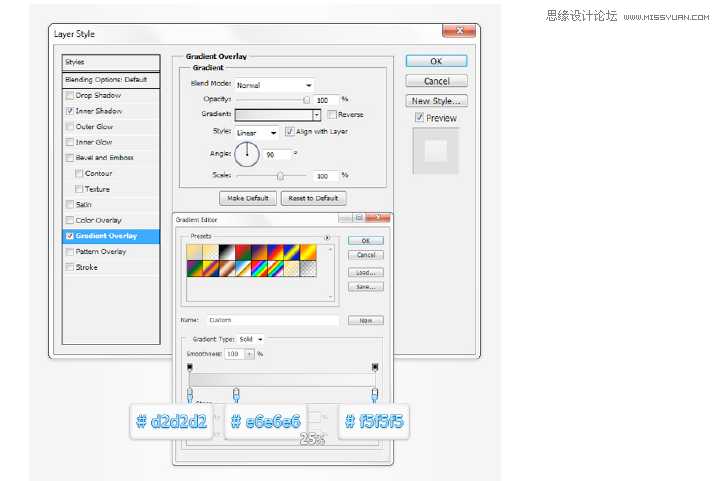720x481 pixels.
Task: Open the Gradient Type dropdown
Action: pyautogui.click(x=250, y=339)
